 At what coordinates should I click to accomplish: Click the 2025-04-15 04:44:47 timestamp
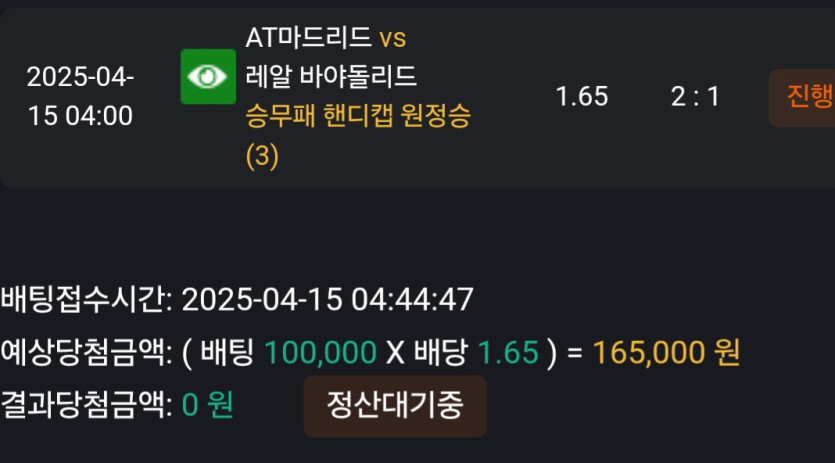coord(328,299)
